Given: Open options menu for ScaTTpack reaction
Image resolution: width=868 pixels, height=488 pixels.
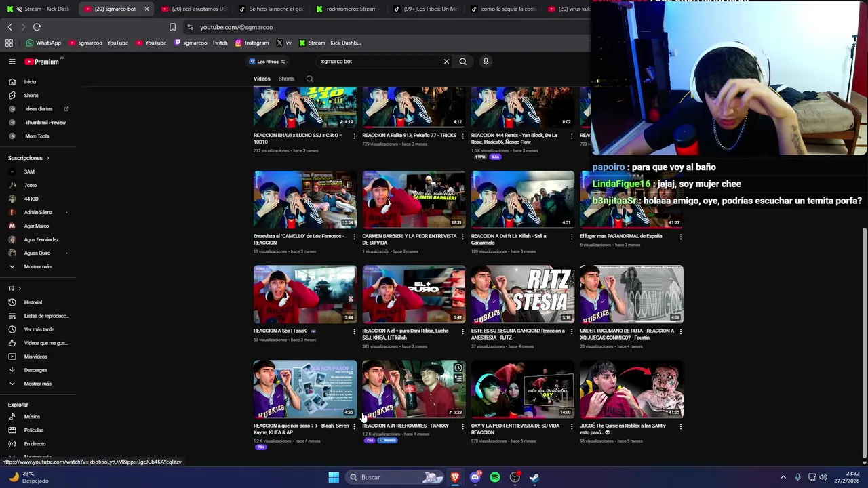Looking at the screenshot, I should [354, 331].
